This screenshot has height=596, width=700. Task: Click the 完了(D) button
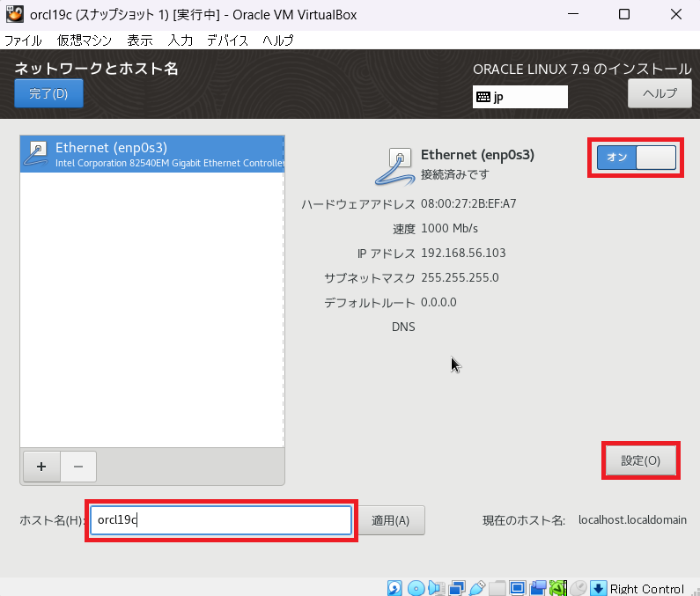point(48,93)
